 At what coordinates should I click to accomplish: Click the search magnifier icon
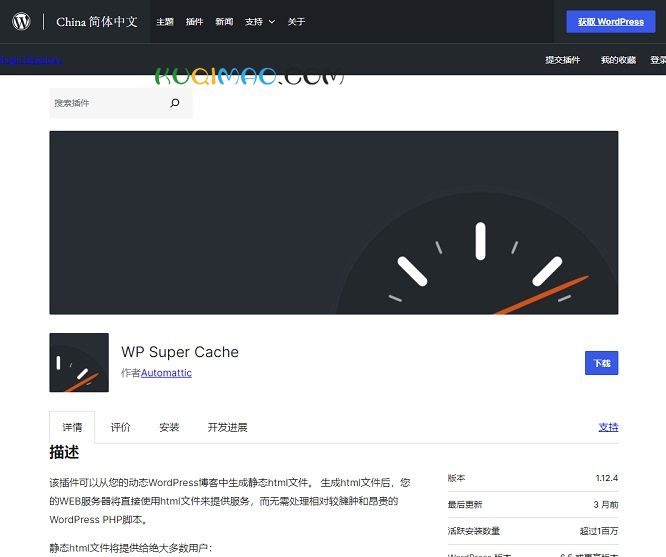(x=175, y=103)
